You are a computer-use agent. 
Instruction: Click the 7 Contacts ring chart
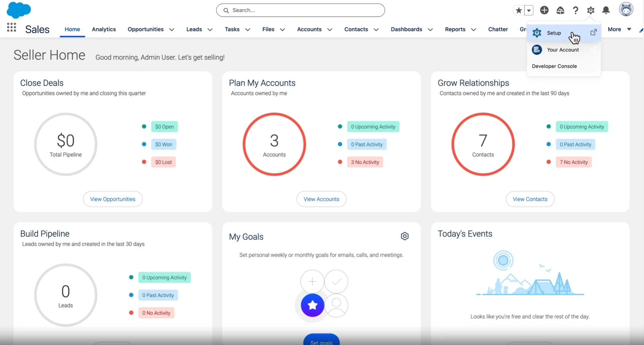pyautogui.click(x=483, y=144)
